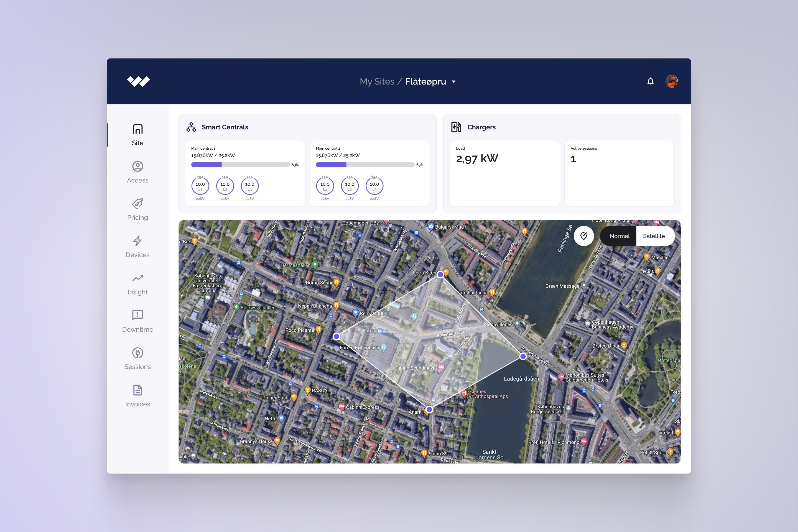The width and height of the screenshot is (798, 532).
Task: Click the company logo in header
Action: tap(139, 81)
